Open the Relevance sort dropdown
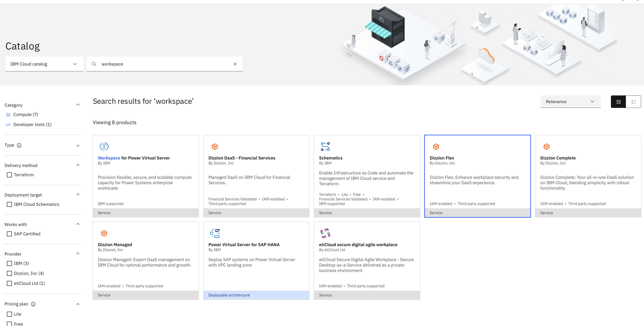 571,102
